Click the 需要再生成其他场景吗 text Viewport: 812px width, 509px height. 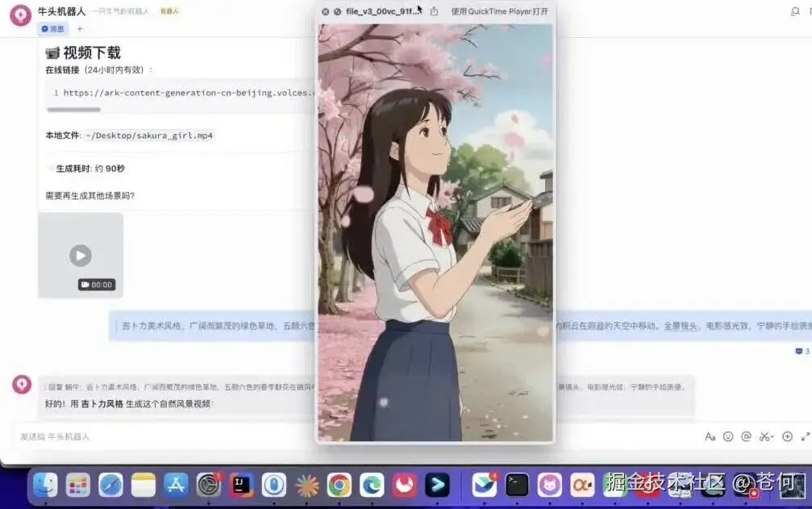pyautogui.click(x=90, y=195)
